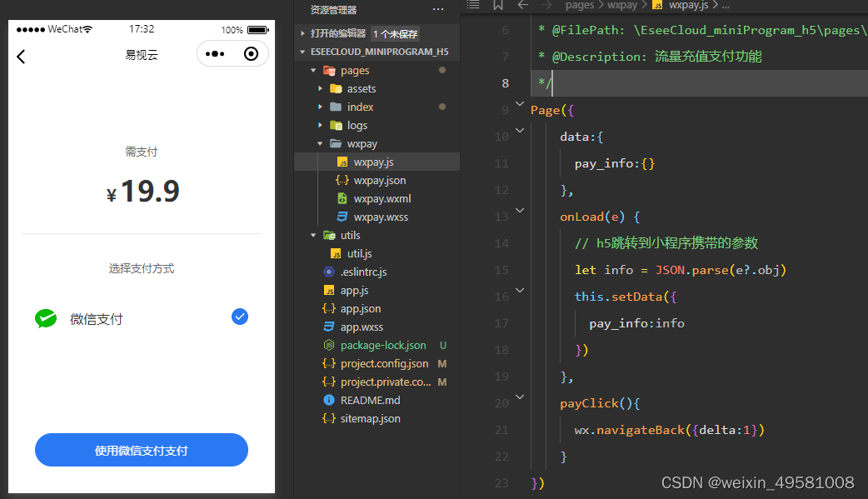Click the app.wxss CSS icon
This screenshot has height=499, width=868.
[x=329, y=327]
